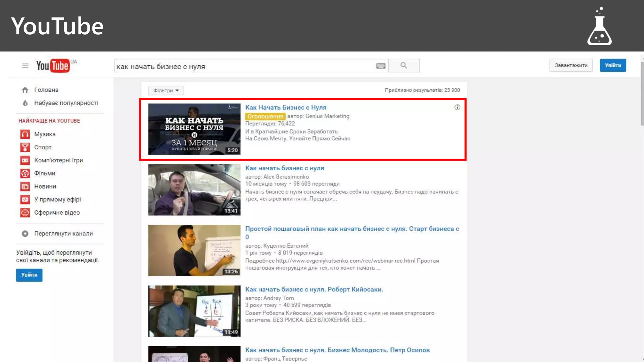The image size is (644, 362).
Task: Click the Новини newspaper icon
Action: [25, 187]
